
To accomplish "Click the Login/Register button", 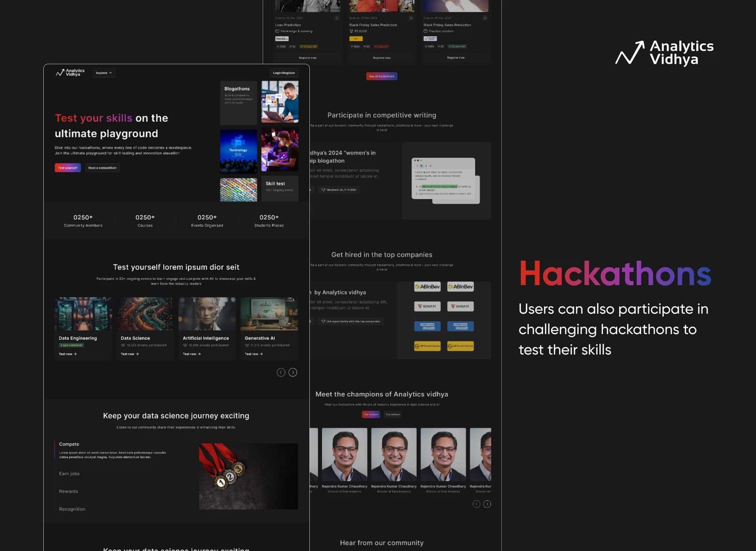I will [x=284, y=73].
